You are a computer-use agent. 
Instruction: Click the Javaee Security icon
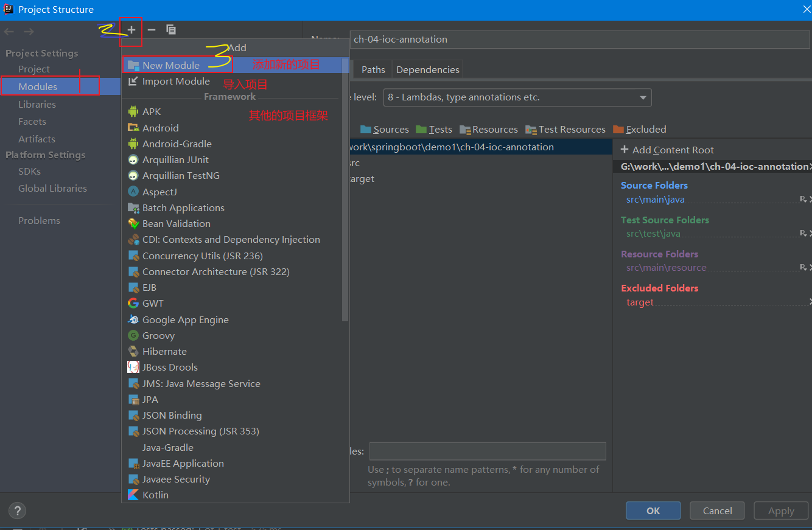(133, 479)
